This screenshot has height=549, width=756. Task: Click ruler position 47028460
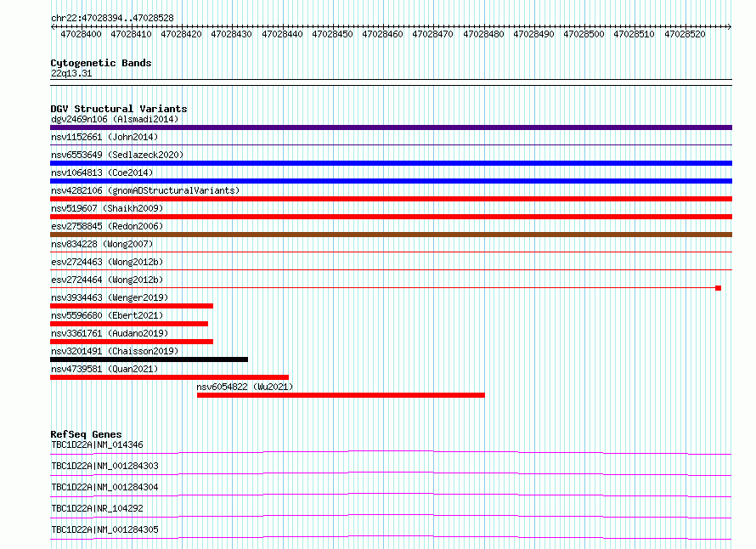coord(382,34)
